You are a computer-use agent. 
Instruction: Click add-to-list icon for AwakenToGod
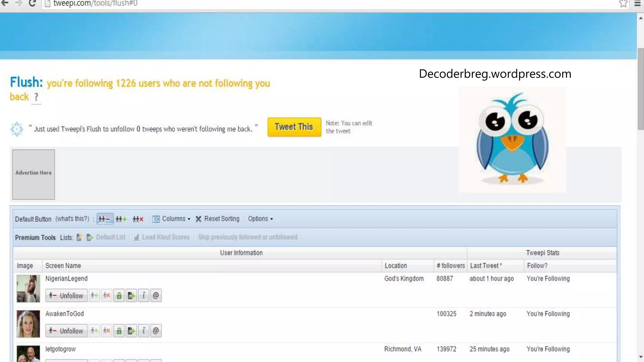click(131, 331)
